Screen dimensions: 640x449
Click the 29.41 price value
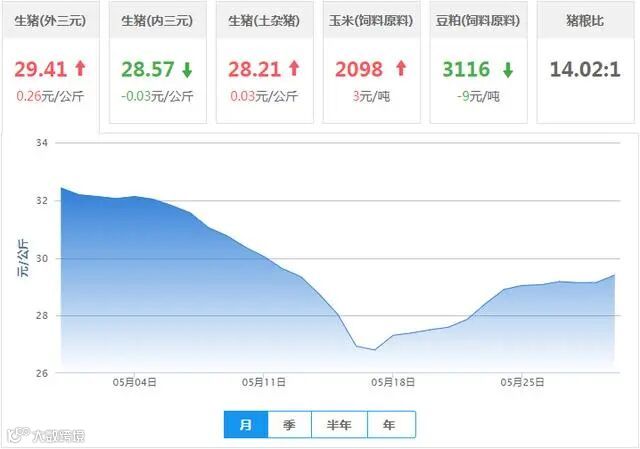pos(40,69)
